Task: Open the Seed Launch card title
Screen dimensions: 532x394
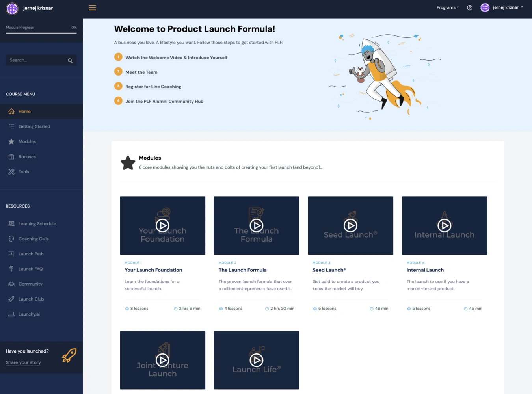Action: (x=329, y=270)
